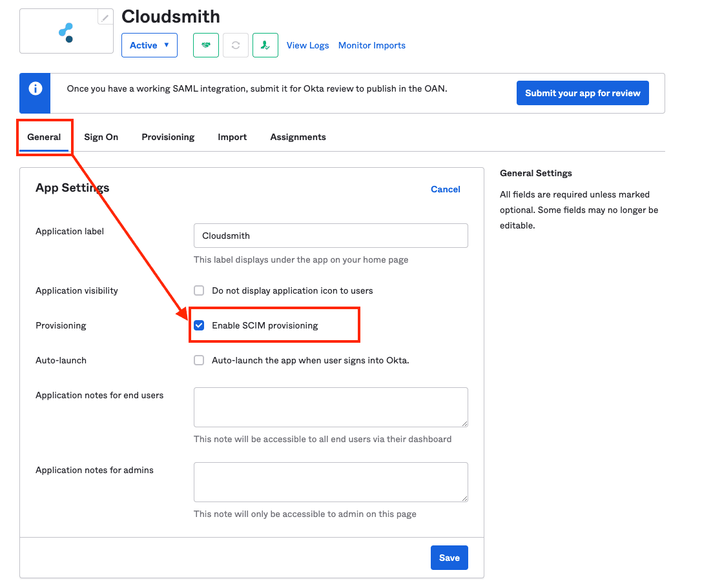This screenshot has height=588, width=702.
Task: Click the Cloudsmith app logo thumbnail
Action: 66,32
